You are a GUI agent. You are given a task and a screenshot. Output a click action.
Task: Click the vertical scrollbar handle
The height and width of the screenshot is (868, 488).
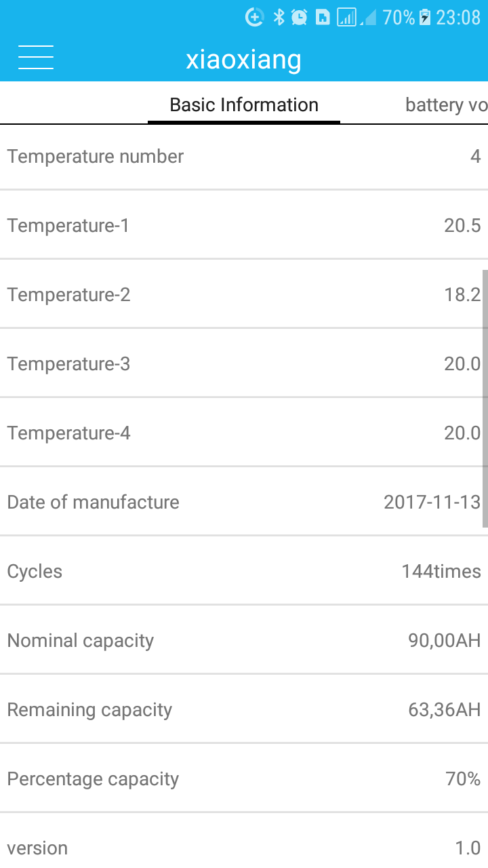pos(485,398)
